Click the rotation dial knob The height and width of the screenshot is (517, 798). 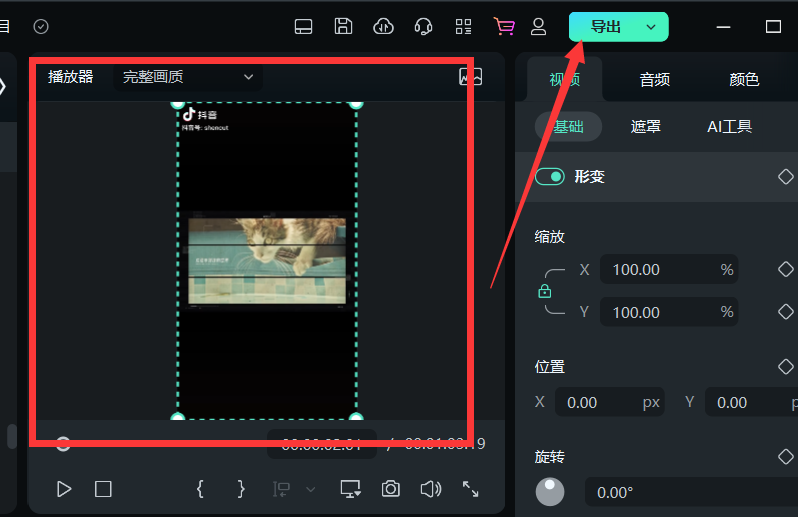(x=550, y=492)
